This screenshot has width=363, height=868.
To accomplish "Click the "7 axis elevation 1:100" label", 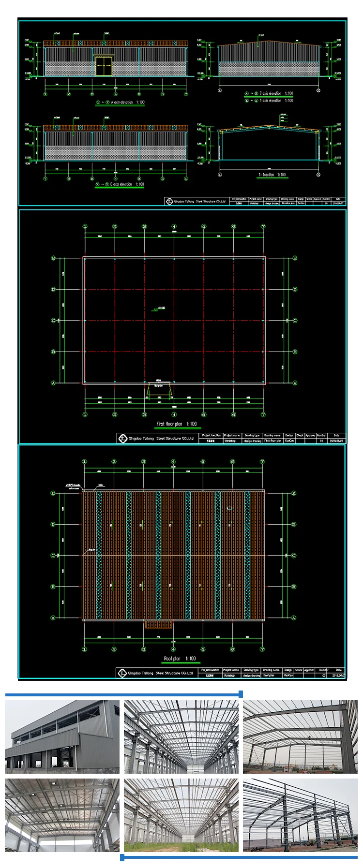I will [269, 93].
